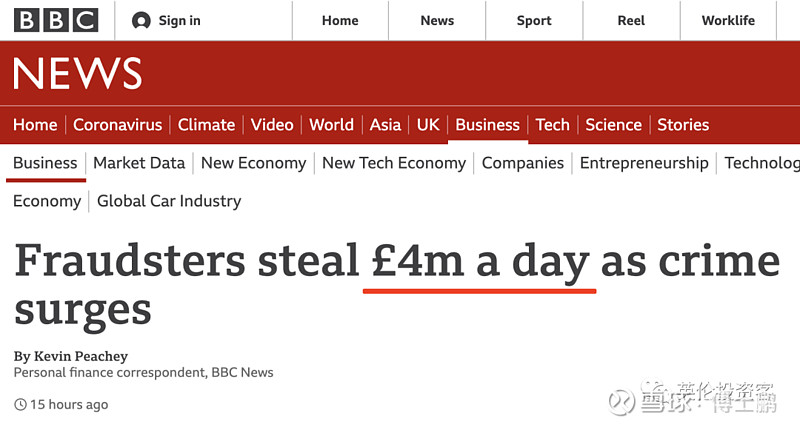The image size is (800, 427).
Task: Click the BBC logo blocks
Action: click(x=56, y=20)
